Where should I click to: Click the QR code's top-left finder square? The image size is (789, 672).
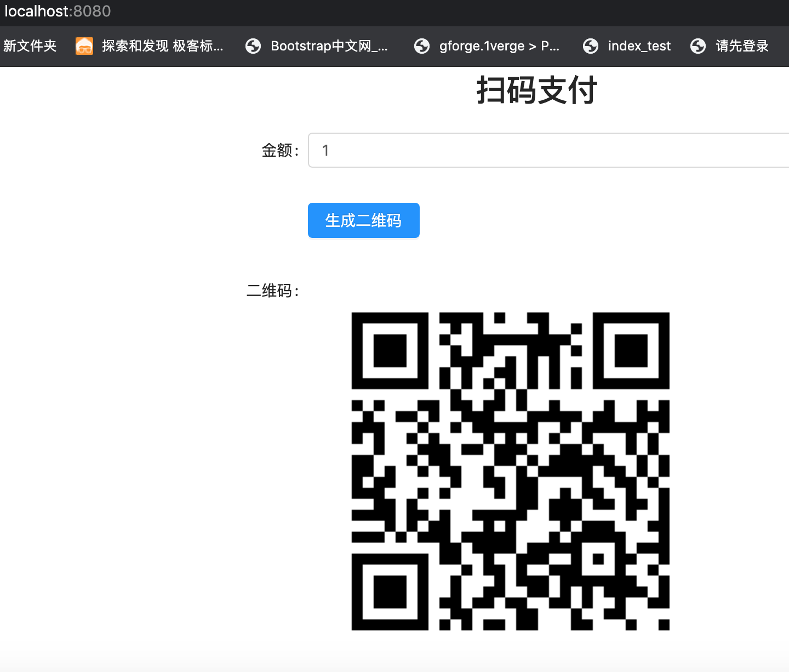coord(390,351)
